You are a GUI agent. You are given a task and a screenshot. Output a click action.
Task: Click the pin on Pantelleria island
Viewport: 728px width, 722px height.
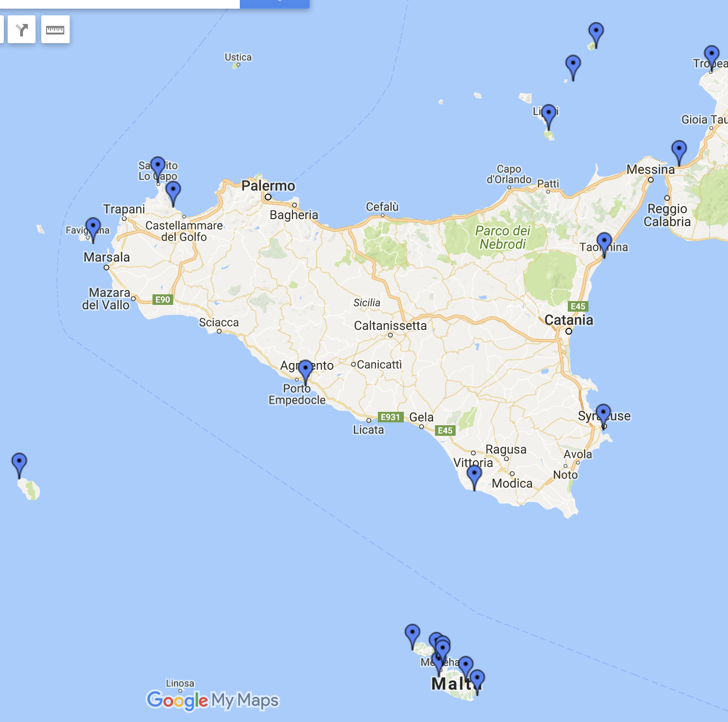(x=19, y=463)
